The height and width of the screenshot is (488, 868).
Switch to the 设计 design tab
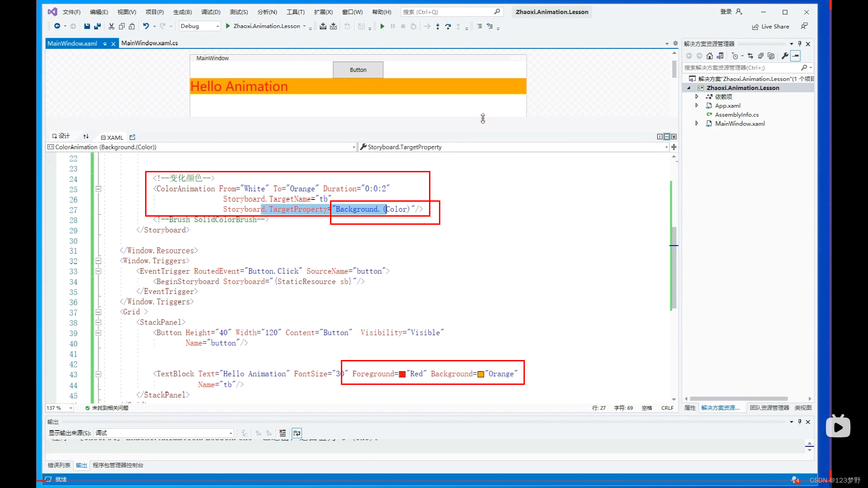61,136
